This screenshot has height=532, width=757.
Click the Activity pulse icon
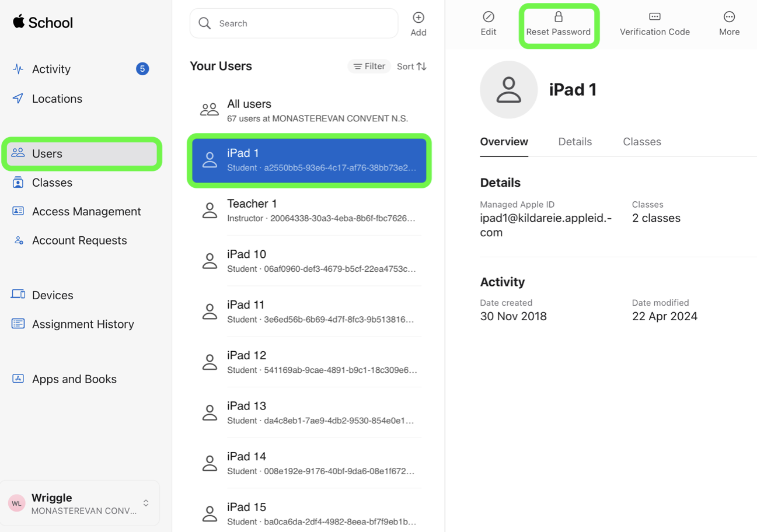tap(18, 69)
